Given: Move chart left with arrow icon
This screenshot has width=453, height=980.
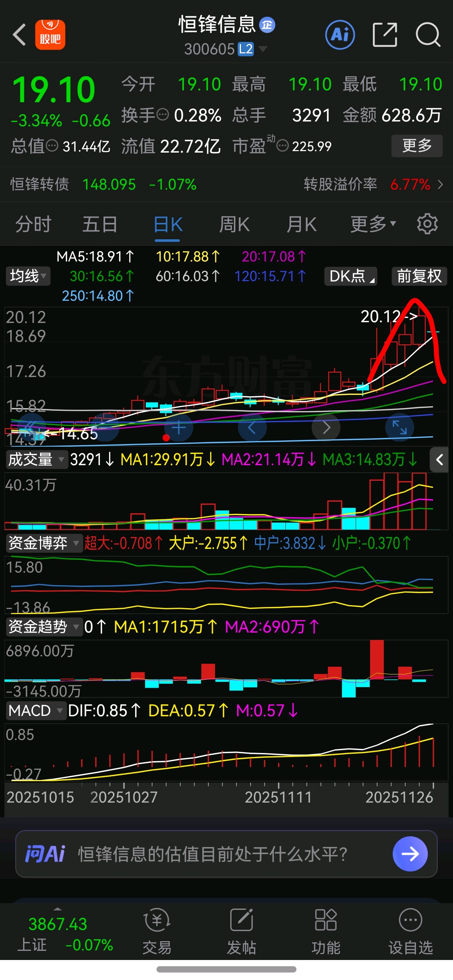Looking at the screenshot, I should pyautogui.click(x=252, y=427).
